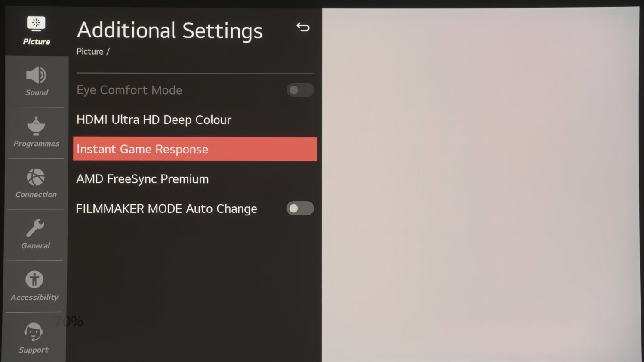The width and height of the screenshot is (644, 362).
Task: Click the FILMMAKER MODE Auto Change label
Action: (x=166, y=209)
